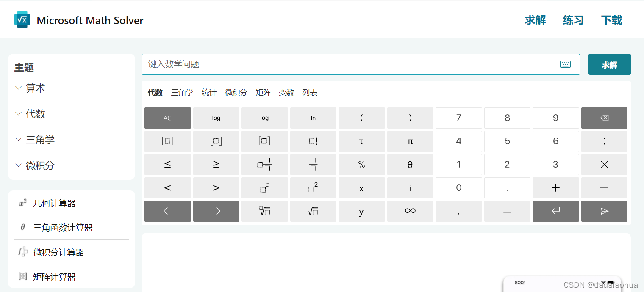Insert the simple fraction template
The width and height of the screenshot is (644, 292).
313,165
